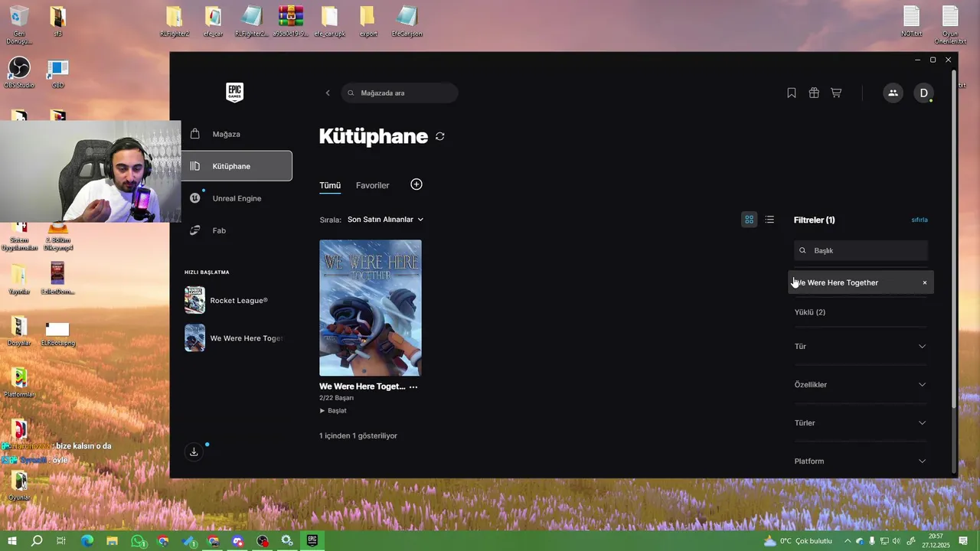Switch library to list view
The height and width of the screenshot is (551, 980).
[769, 220]
